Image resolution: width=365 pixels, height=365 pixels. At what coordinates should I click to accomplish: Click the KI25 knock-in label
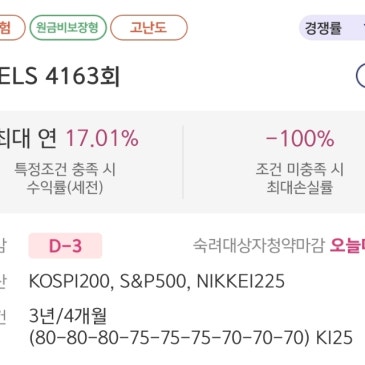[x=334, y=337]
